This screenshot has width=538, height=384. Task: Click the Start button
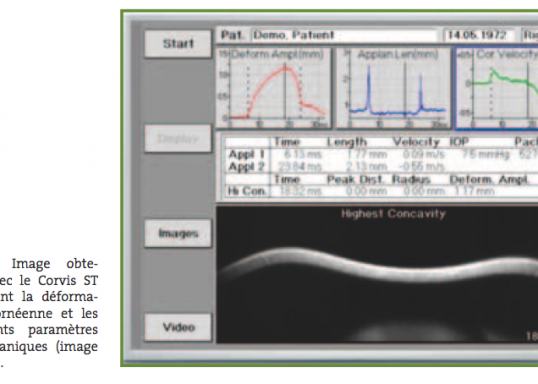[178, 44]
